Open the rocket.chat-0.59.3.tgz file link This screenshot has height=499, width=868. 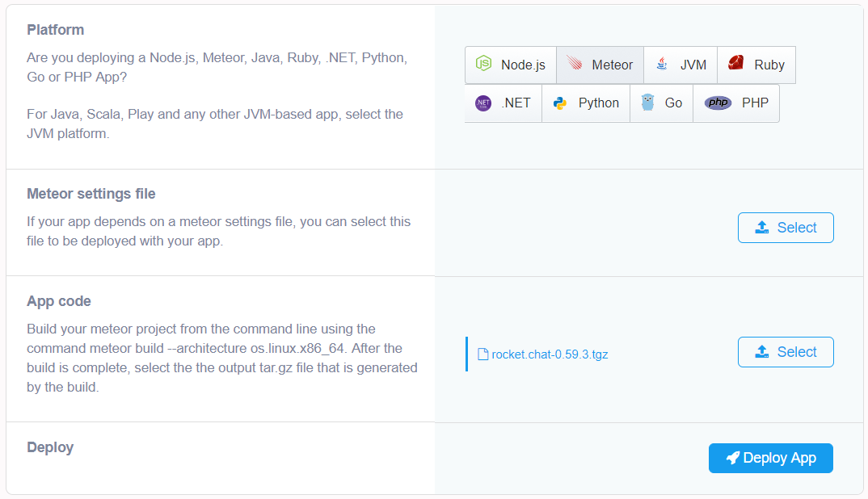tap(550, 354)
